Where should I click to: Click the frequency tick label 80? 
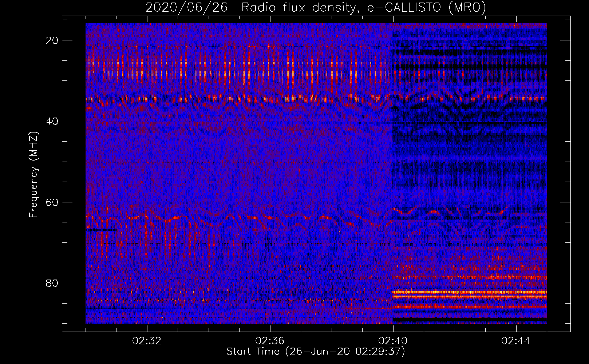52,283
